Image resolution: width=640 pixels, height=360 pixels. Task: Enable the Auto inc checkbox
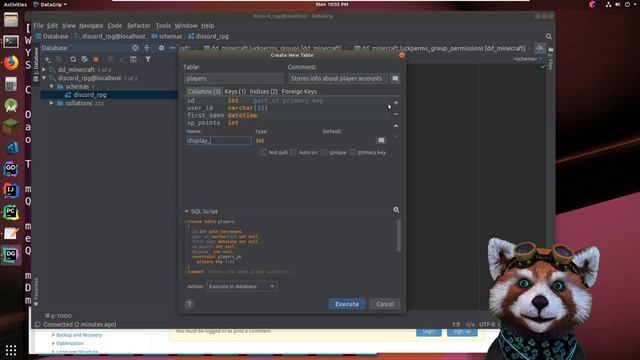[293, 152]
